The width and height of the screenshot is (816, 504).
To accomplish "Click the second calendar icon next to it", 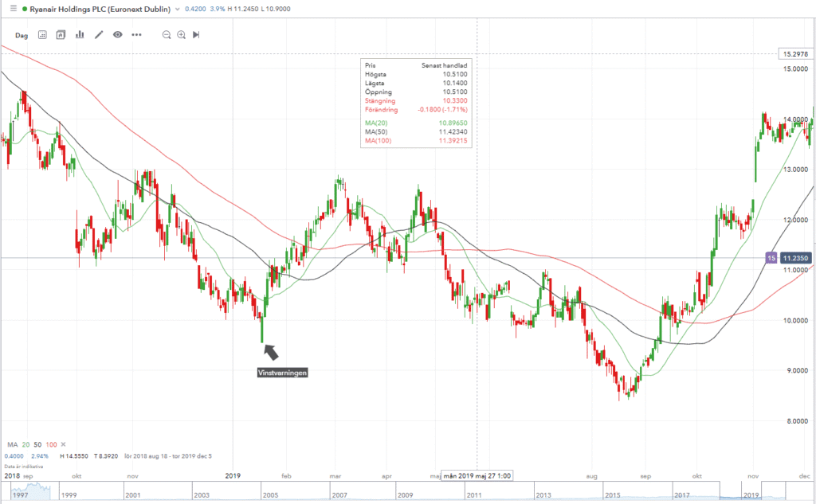I will point(61,35).
